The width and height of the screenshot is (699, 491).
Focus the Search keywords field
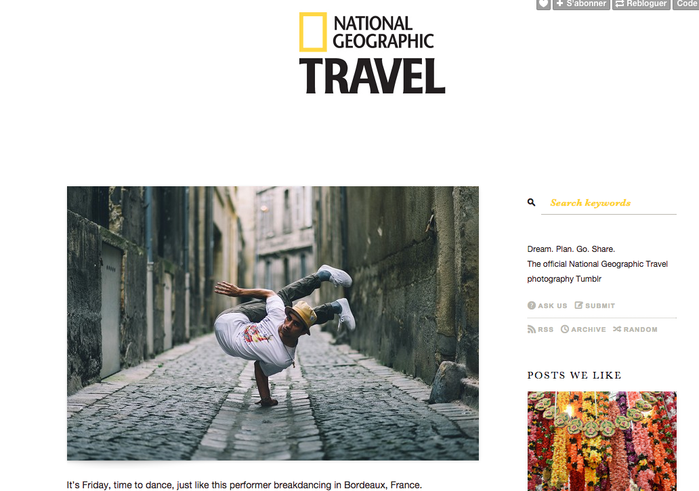[x=609, y=203]
